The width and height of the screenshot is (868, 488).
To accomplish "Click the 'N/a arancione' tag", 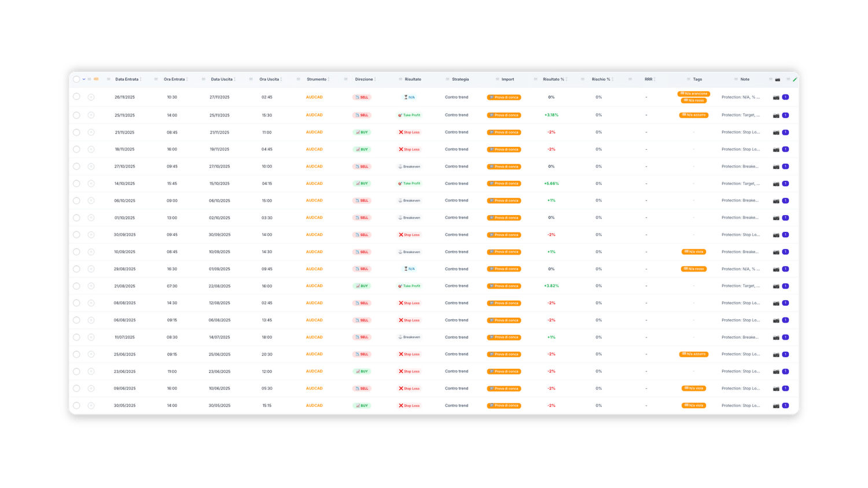I will (694, 94).
